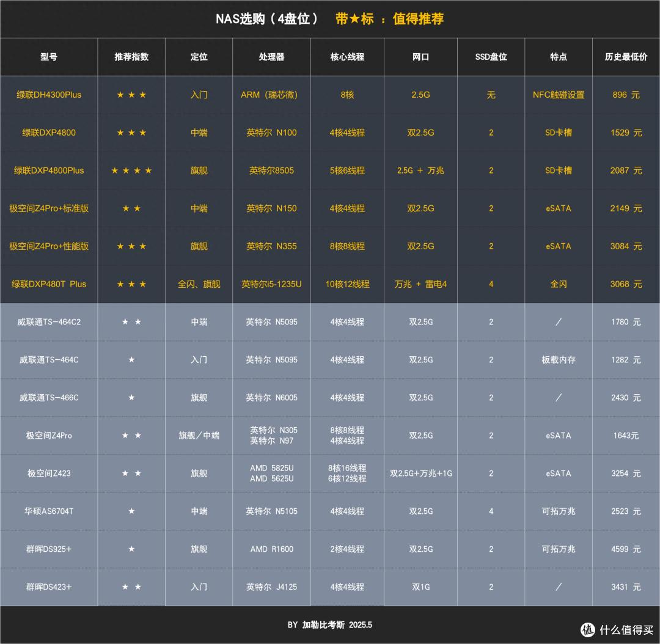Click the 带★标：值得推荐 legend text
Image resolution: width=660 pixels, height=644 pixels.
[389, 19]
